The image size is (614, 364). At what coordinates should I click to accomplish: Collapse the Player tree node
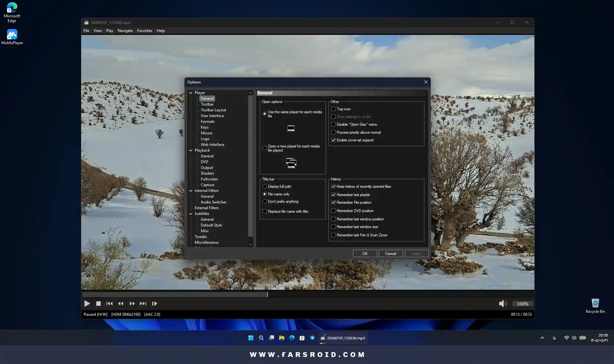pos(191,93)
